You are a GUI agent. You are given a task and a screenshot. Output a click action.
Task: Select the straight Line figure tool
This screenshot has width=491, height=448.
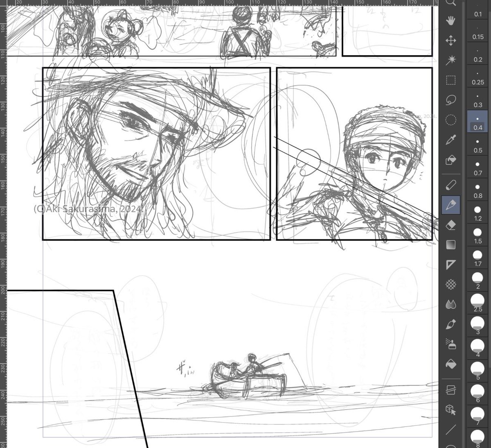tap(450, 430)
